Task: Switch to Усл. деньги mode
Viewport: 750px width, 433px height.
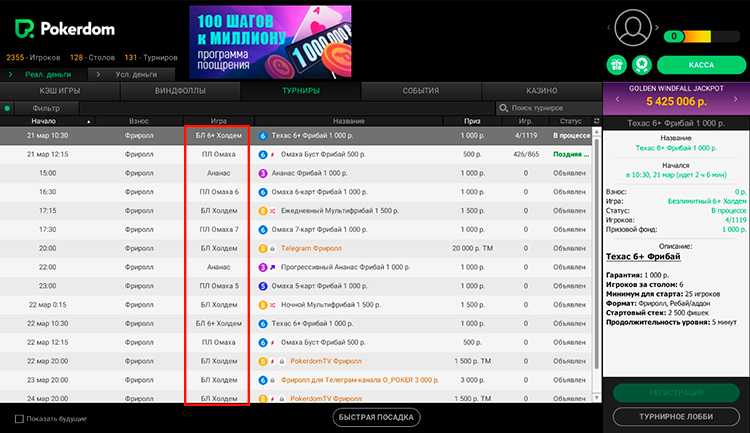Action: coord(131,75)
